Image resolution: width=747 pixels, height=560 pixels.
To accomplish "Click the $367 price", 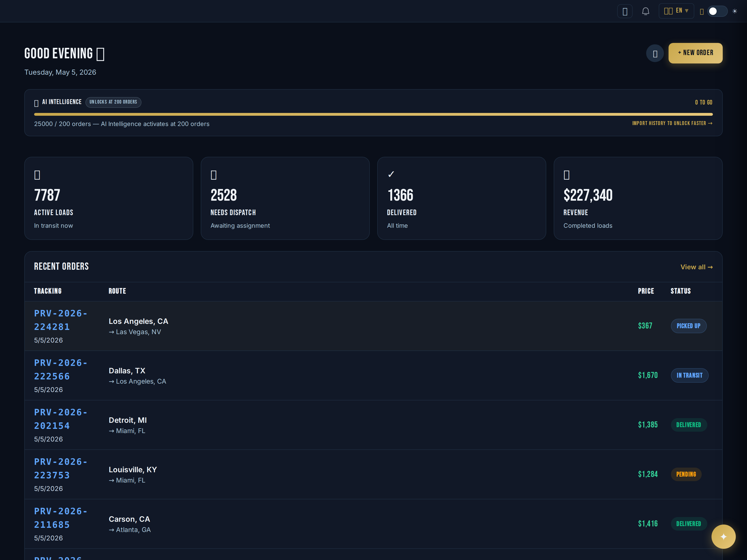I will (x=645, y=326).
